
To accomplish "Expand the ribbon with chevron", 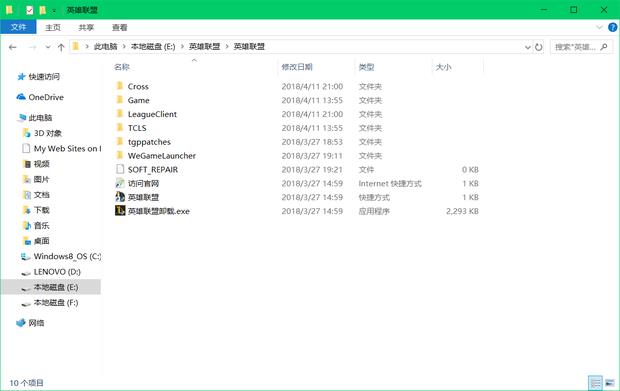I will [599, 27].
